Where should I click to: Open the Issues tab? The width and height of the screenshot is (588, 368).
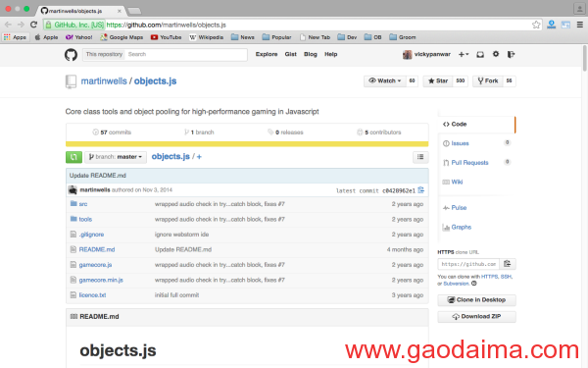[460, 143]
